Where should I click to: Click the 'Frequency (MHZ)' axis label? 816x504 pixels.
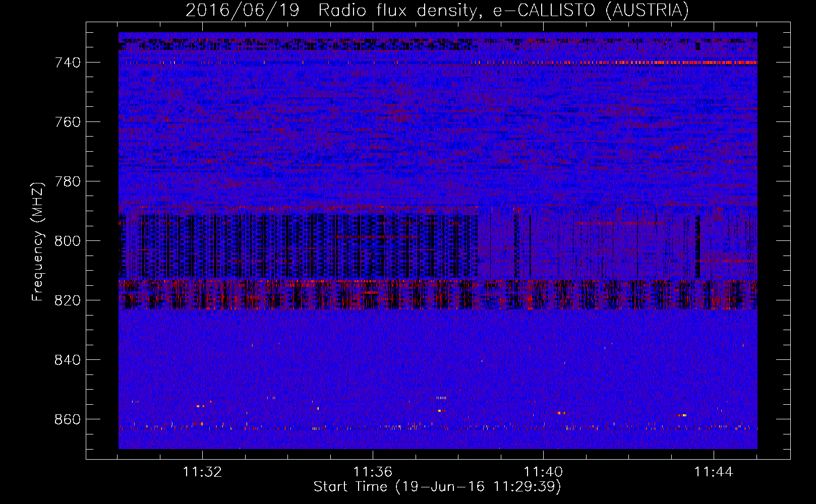[x=38, y=241]
